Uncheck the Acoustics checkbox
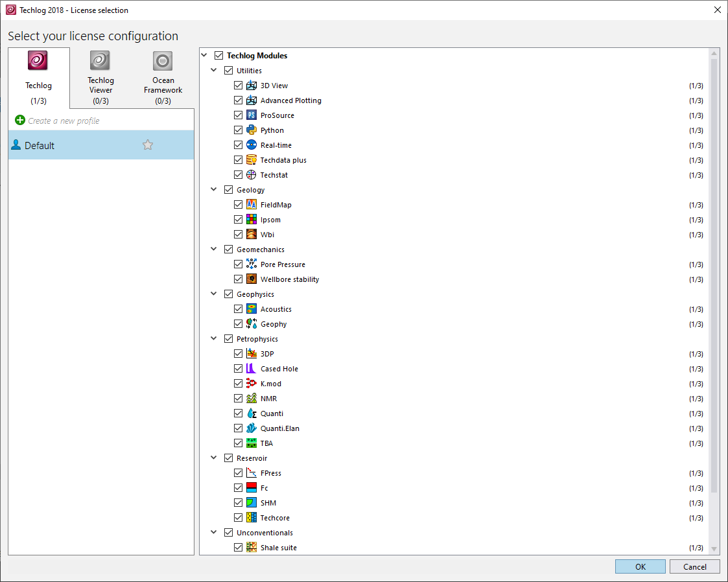Image resolution: width=728 pixels, height=582 pixels. 238,308
